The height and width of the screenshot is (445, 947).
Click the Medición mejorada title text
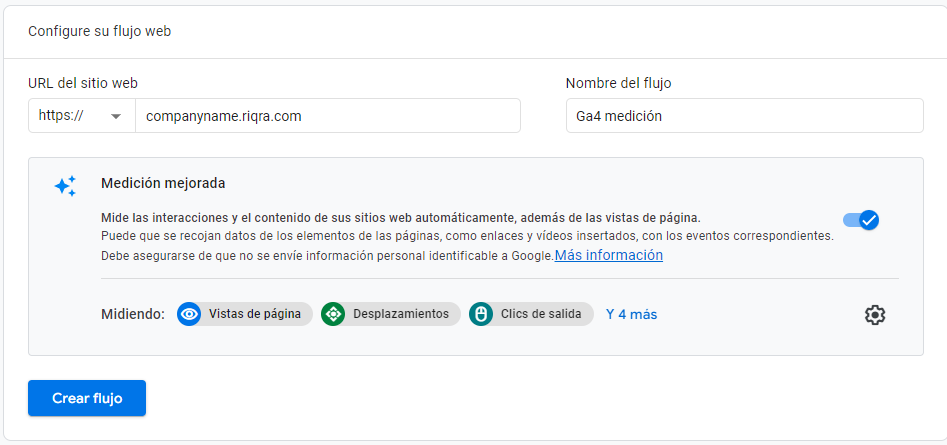(163, 183)
